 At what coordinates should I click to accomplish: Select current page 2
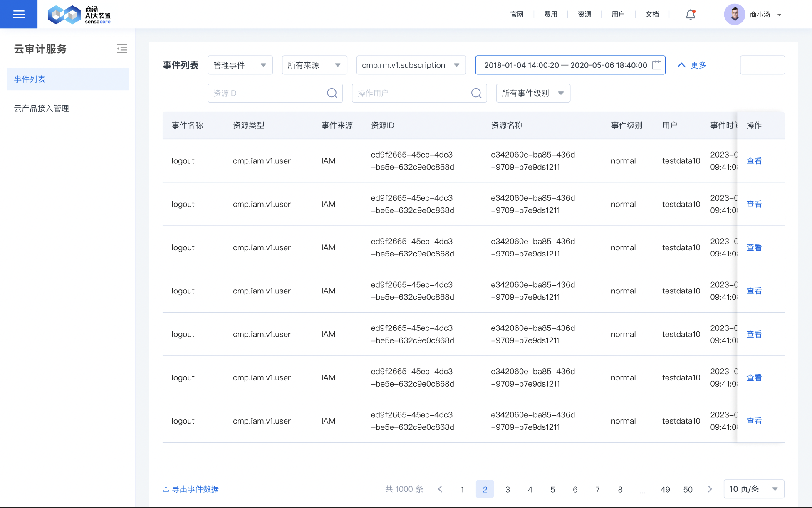[x=485, y=489]
